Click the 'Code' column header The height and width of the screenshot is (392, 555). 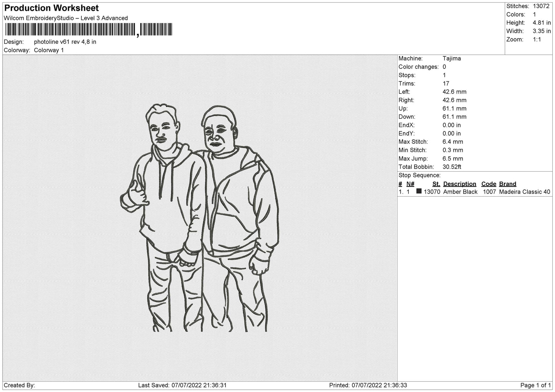(x=489, y=184)
